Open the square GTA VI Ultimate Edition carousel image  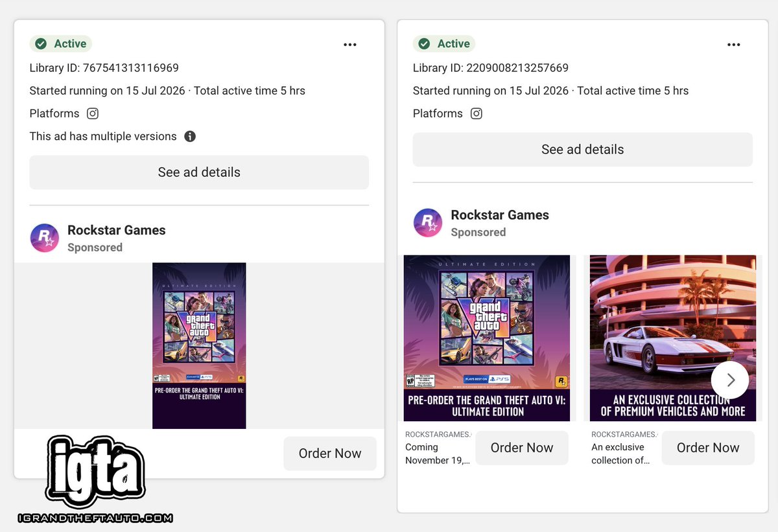487,338
